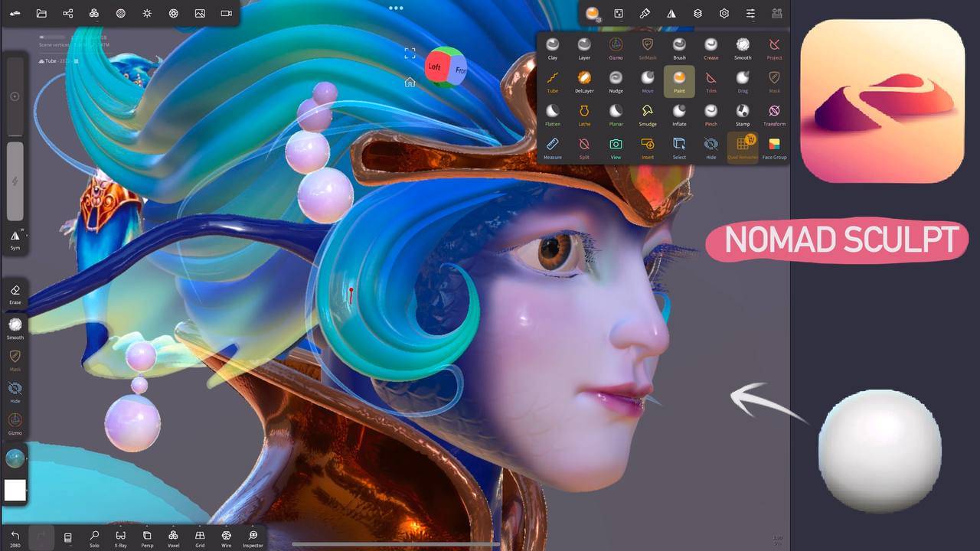
Task: Open the Scene hierarchy menu
Action: point(67,13)
